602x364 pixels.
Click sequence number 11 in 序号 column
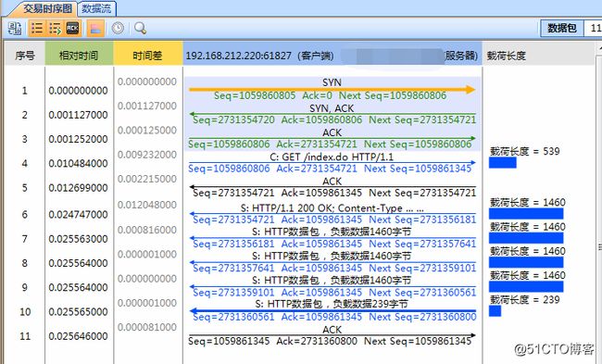[25, 336]
